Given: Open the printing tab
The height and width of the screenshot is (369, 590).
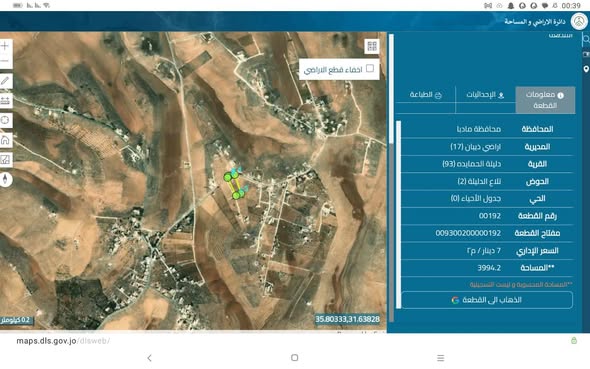Looking at the screenshot, I should click(426, 95).
